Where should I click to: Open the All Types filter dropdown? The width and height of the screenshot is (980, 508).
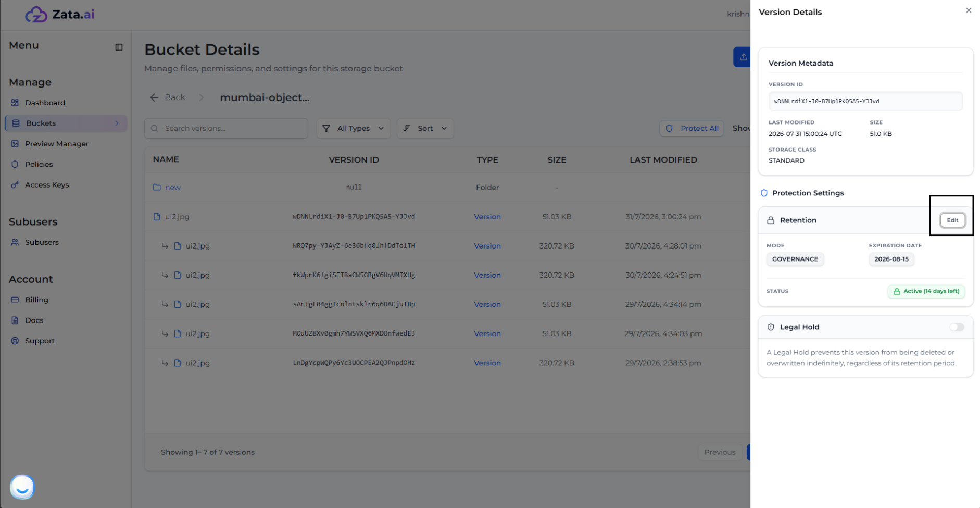[x=353, y=128]
